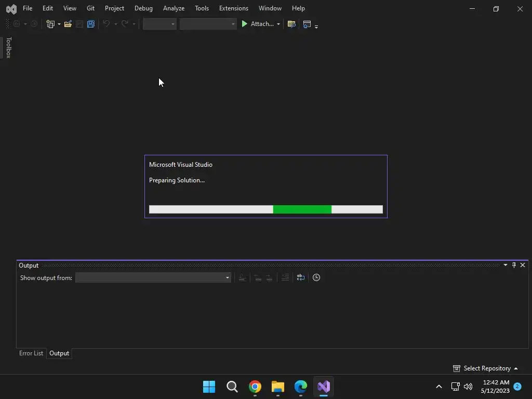Click the Redo arrow icon
Image resolution: width=532 pixels, height=399 pixels.
pos(125,24)
